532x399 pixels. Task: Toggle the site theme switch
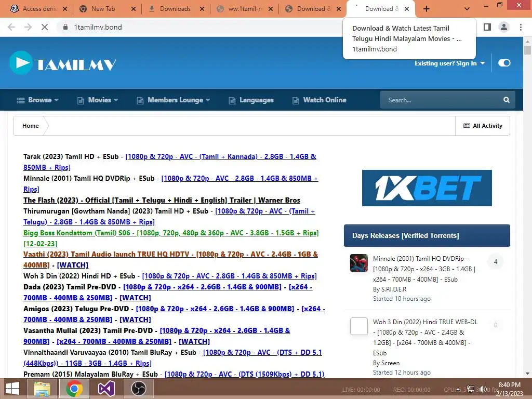[x=504, y=63]
